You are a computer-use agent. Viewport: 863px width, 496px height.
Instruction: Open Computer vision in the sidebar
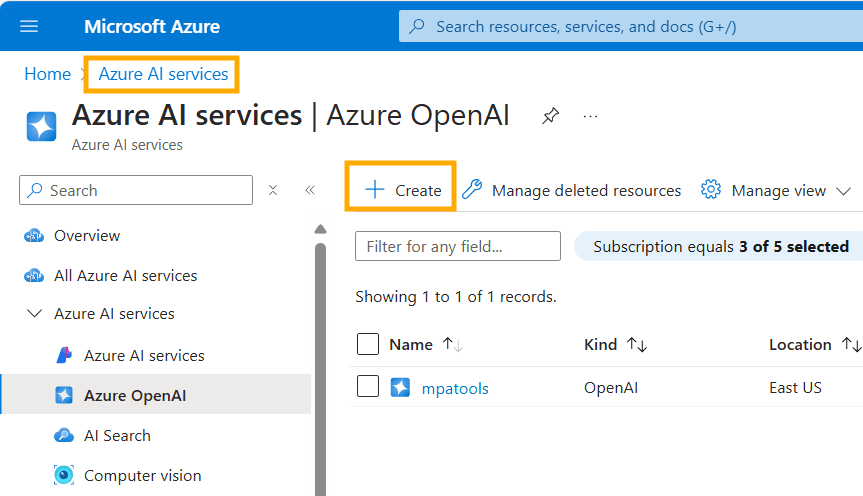coord(143,476)
